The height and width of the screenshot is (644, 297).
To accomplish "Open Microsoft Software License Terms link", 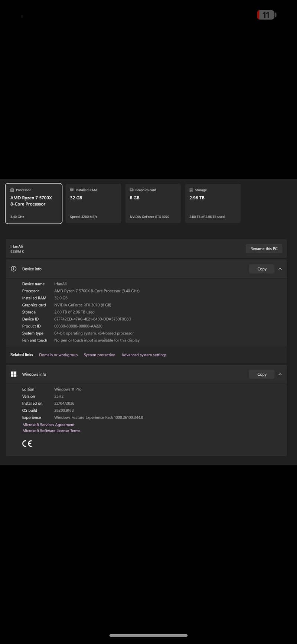I will 51,431.
